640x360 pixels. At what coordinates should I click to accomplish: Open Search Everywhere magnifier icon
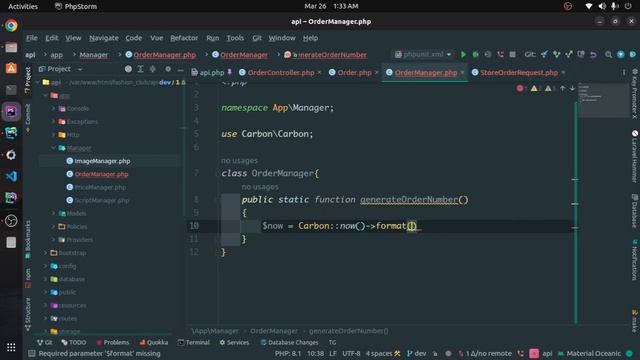[608, 54]
